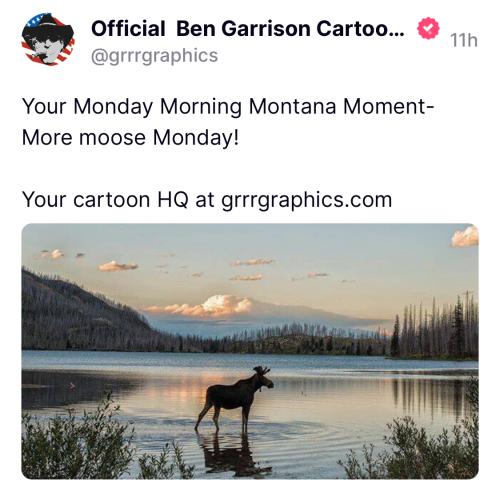The height and width of the screenshot is (491, 500).
Task: Open post via the 11h timestamp
Action: pos(464,41)
